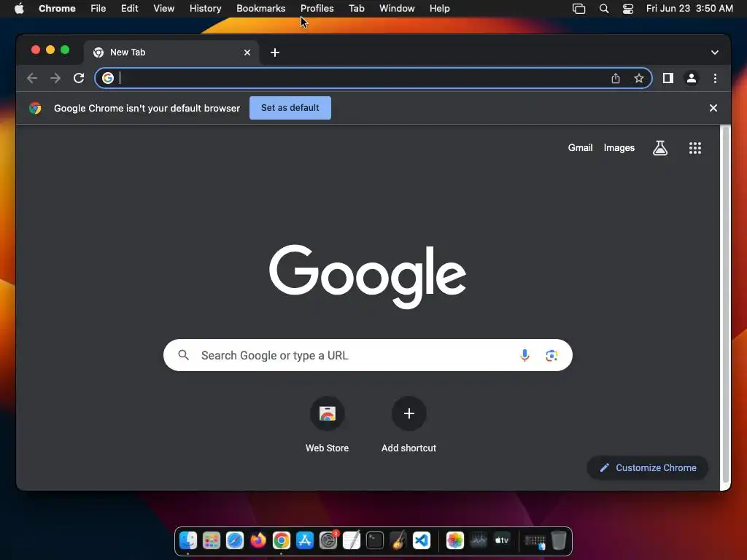The width and height of the screenshot is (747, 560).
Task: Open the Tab menu
Action: click(x=356, y=8)
